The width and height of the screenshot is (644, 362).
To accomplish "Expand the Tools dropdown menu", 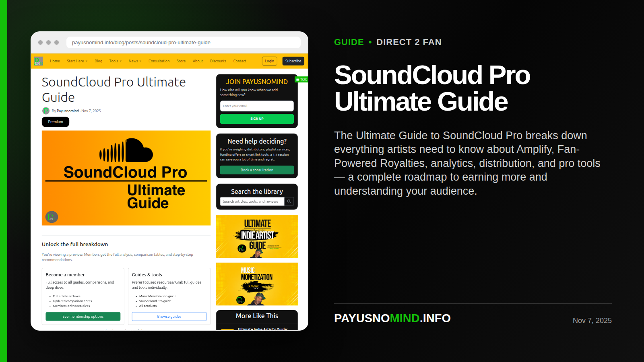I will point(115,61).
